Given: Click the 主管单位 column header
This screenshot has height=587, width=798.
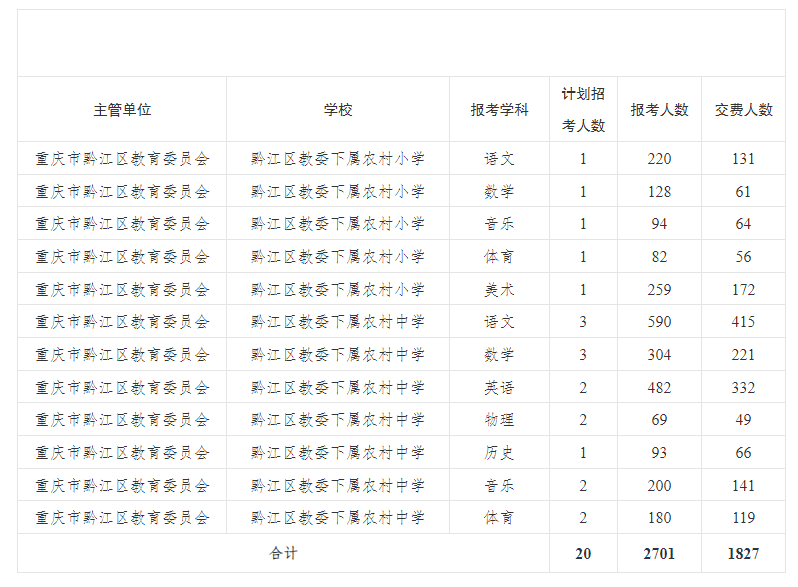Looking at the screenshot, I should (x=122, y=110).
